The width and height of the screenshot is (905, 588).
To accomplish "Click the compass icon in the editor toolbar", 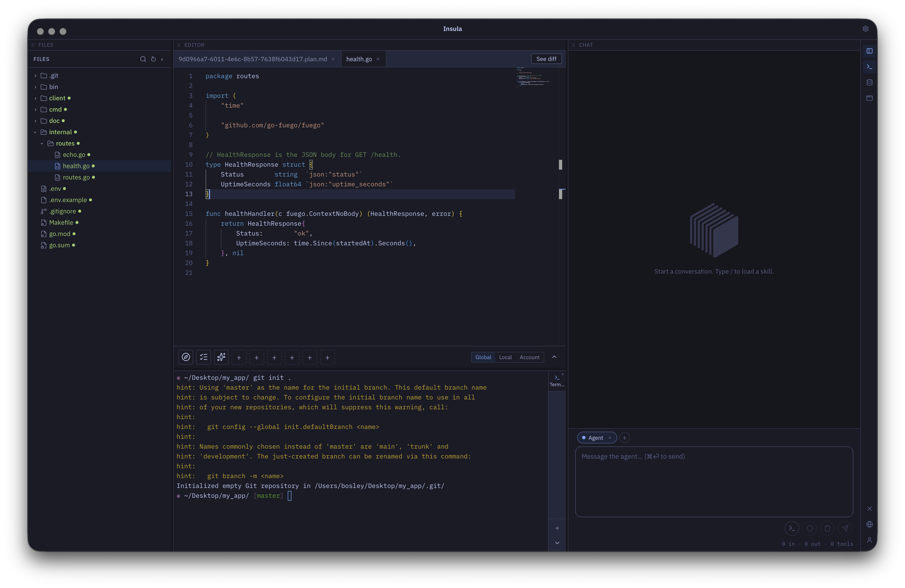I will point(186,357).
